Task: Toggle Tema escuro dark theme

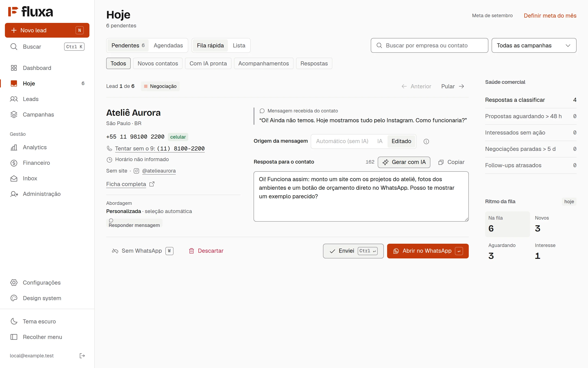Action: (x=47, y=321)
